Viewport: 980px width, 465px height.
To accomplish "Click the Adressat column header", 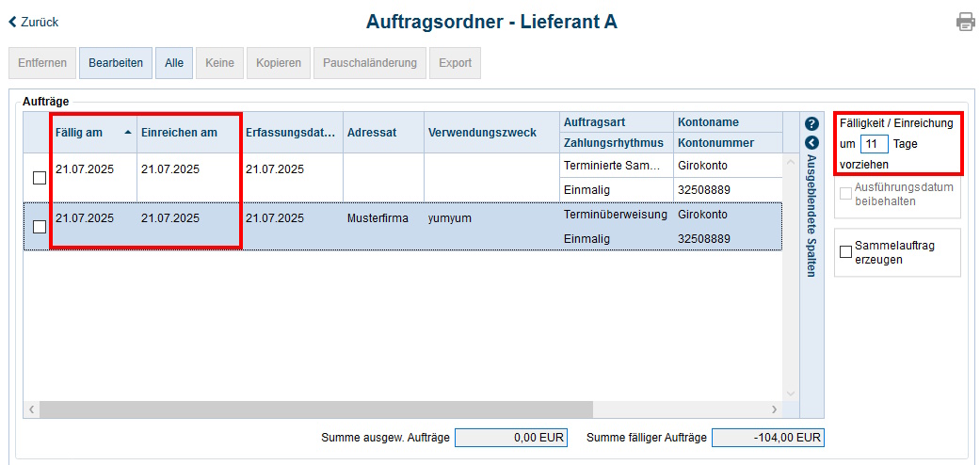I will [x=371, y=133].
